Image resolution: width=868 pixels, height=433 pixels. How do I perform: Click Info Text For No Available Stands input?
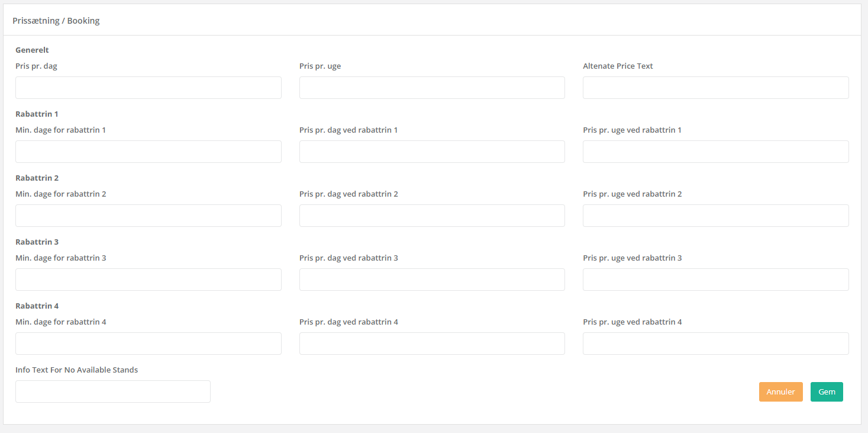pyautogui.click(x=113, y=392)
